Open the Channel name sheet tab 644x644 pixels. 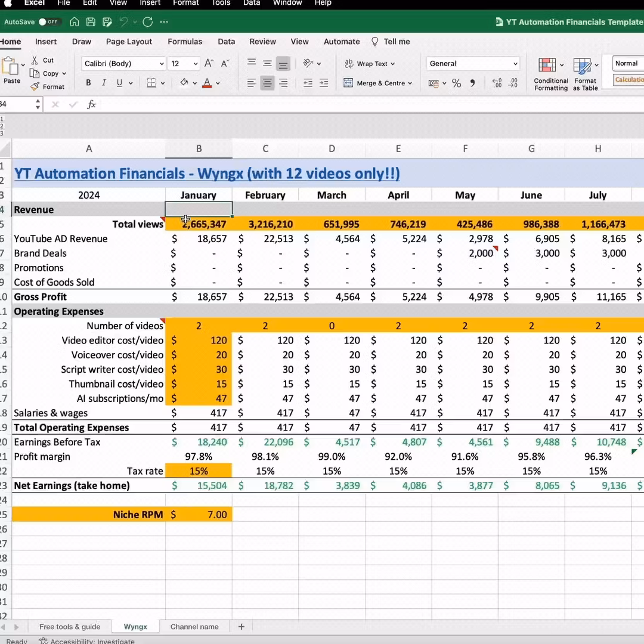pos(194,627)
